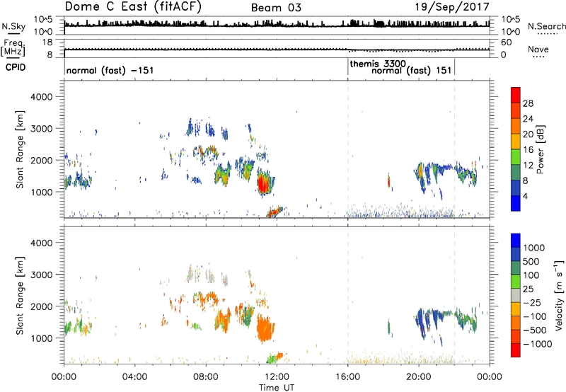This screenshot has width=566, height=392.
Task: Click the dashed 16:00 CPID boundary line in power panel
Action: pyautogui.click(x=348, y=149)
